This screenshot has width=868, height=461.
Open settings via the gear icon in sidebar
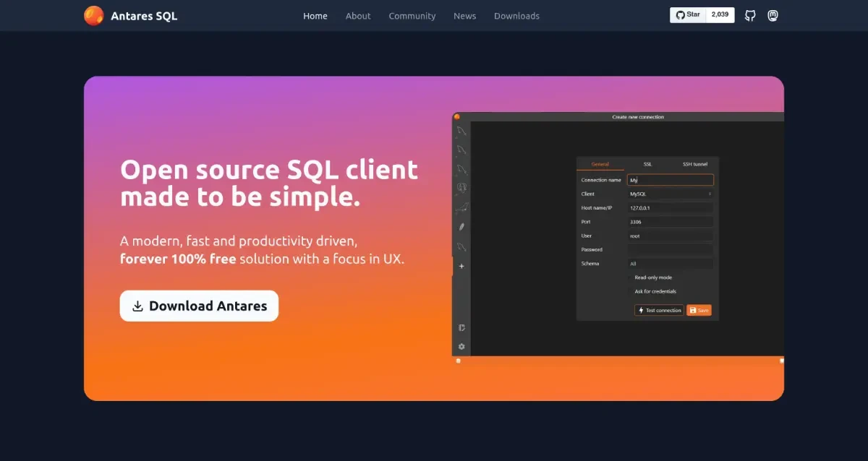461,345
